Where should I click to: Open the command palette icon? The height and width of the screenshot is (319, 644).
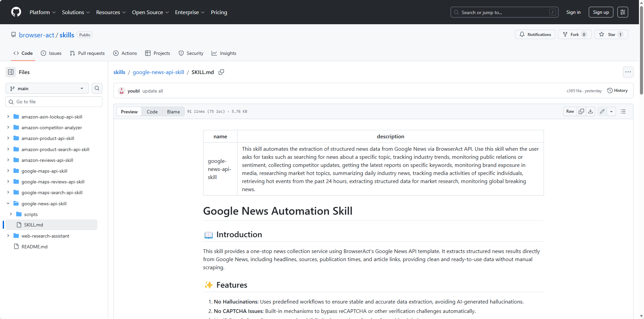(x=623, y=12)
